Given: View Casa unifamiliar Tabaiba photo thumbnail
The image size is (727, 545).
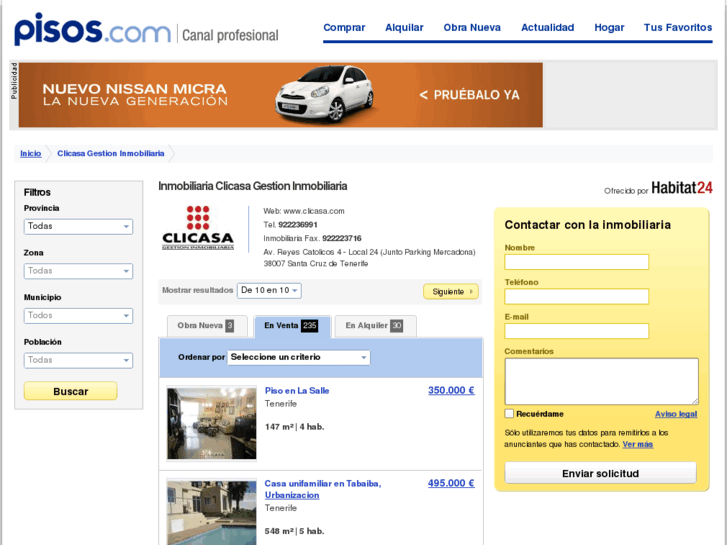Looking at the screenshot, I should 211,513.
